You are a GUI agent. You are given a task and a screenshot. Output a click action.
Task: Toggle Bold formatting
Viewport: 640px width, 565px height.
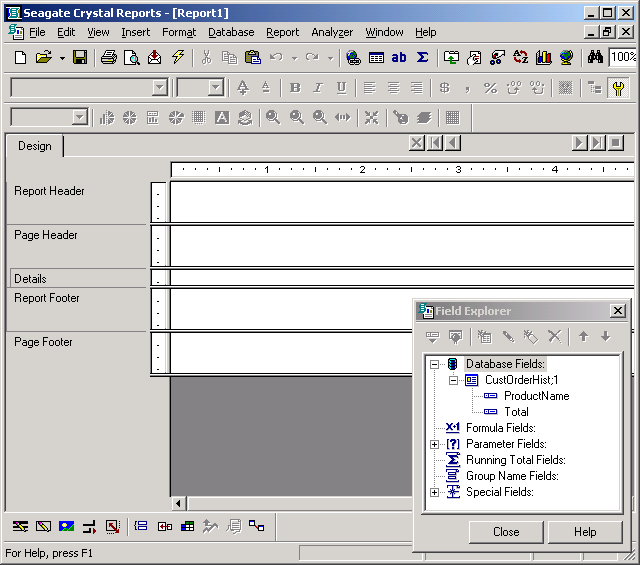[x=295, y=88]
